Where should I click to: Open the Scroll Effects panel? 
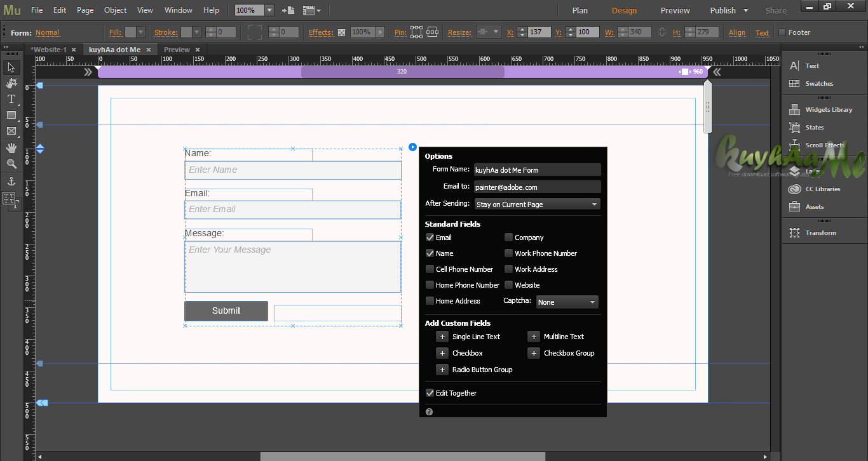[824, 145]
